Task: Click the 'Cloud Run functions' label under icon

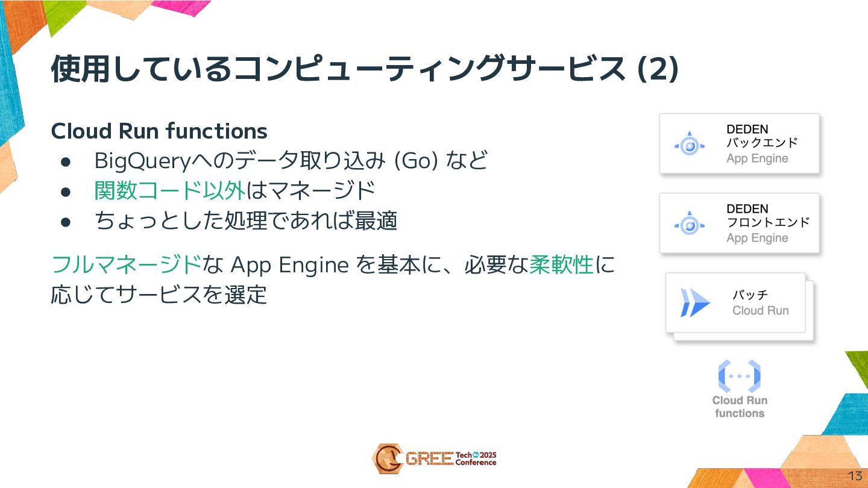Action: point(740,407)
